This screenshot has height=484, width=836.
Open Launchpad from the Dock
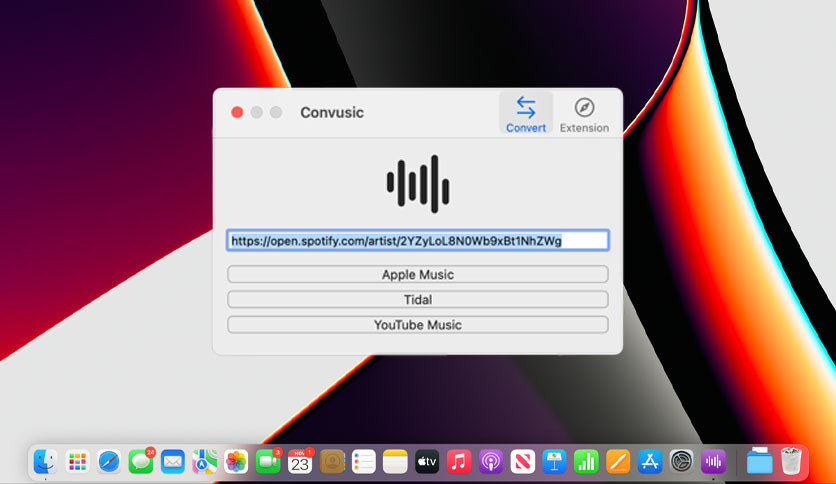[x=78, y=461]
